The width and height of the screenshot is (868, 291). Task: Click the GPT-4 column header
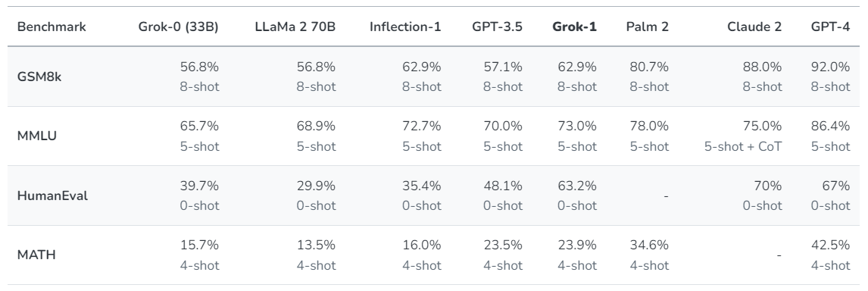click(830, 27)
